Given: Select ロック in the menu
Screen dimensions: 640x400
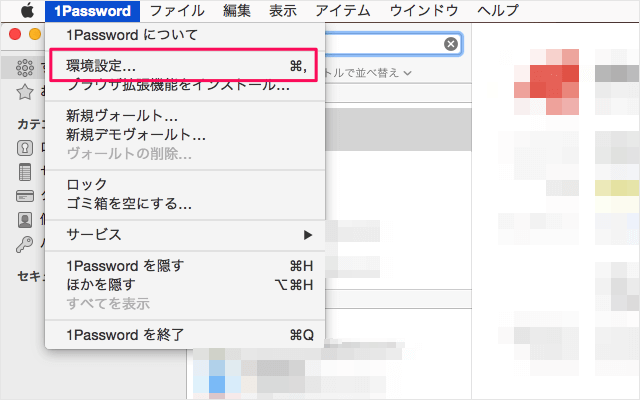Looking at the screenshot, I should pos(185,184).
